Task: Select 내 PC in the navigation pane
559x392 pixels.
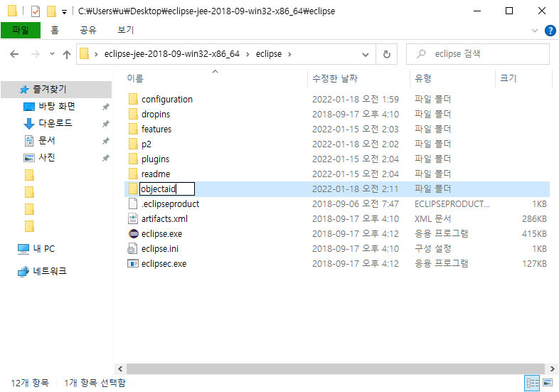Action: click(43, 249)
